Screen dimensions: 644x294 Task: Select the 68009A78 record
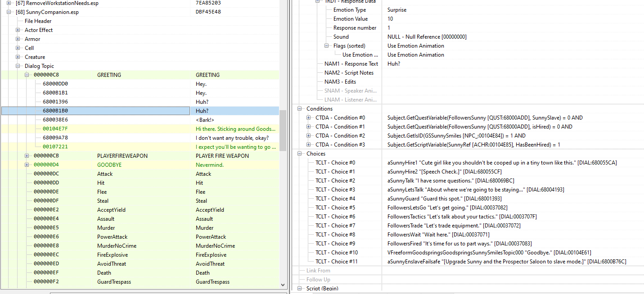pyautogui.click(x=140, y=138)
